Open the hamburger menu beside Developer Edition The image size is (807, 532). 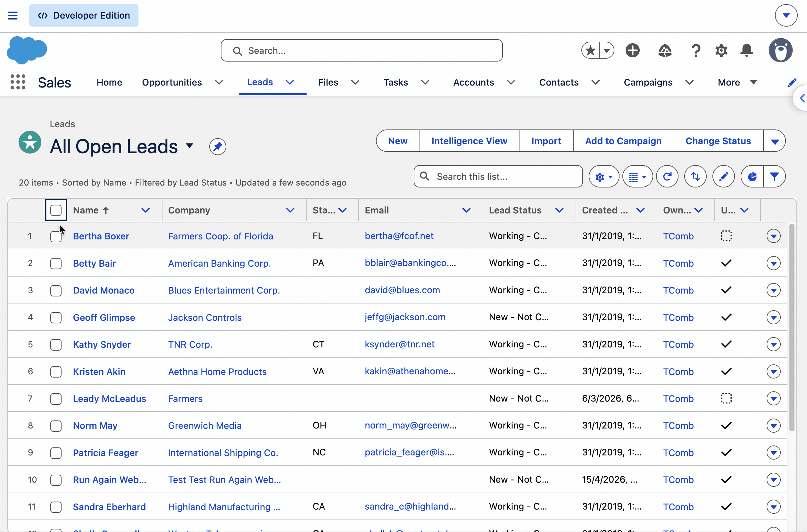(12, 16)
